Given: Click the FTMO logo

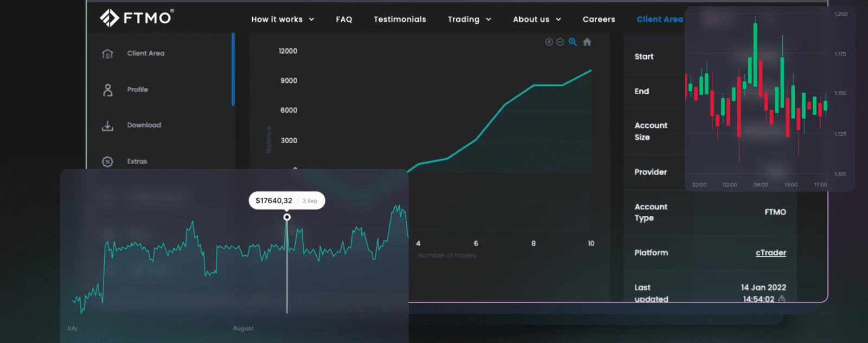Looking at the screenshot, I should pyautogui.click(x=137, y=18).
